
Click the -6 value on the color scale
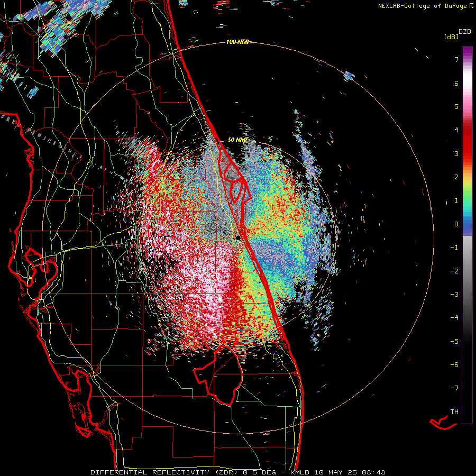(454, 364)
